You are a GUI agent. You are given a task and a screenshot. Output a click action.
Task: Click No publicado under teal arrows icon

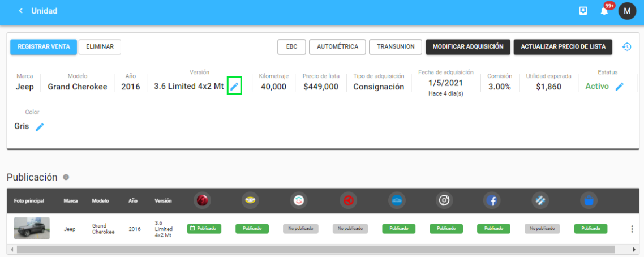coord(300,228)
